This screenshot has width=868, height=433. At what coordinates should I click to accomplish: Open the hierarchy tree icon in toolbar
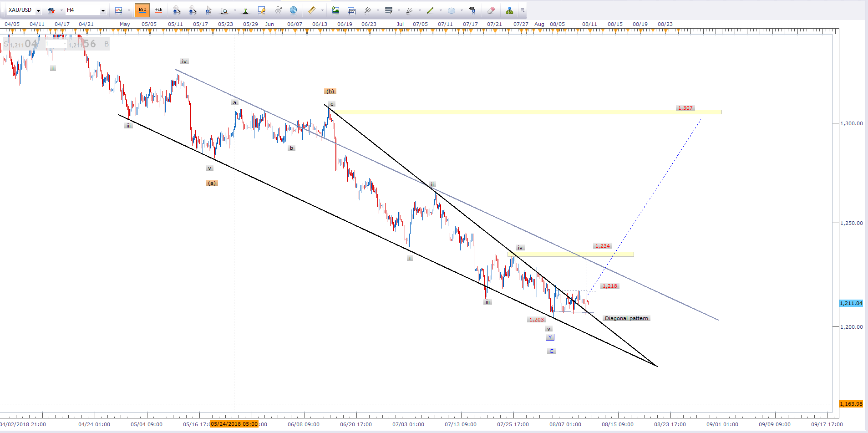(x=509, y=10)
